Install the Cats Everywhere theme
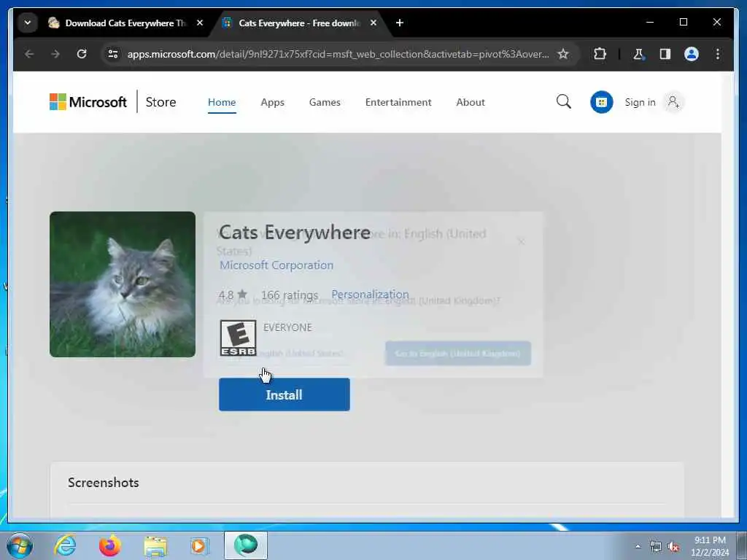Screen dimensions: 747x560 click(x=285, y=394)
